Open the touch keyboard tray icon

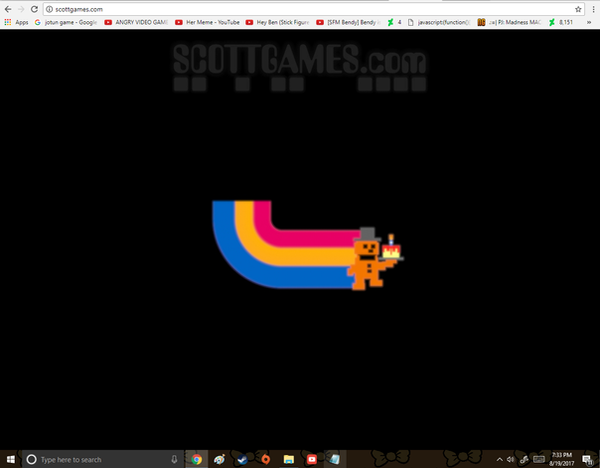point(539,459)
